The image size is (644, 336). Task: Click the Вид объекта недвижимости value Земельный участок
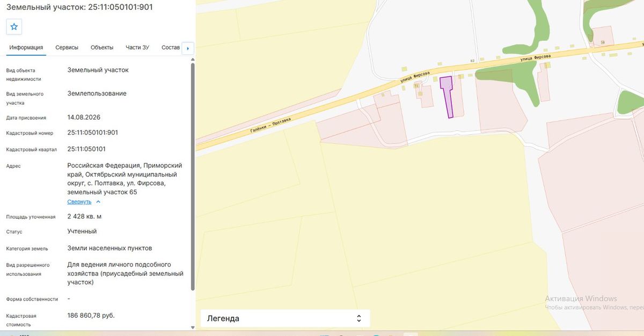point(98,70)
